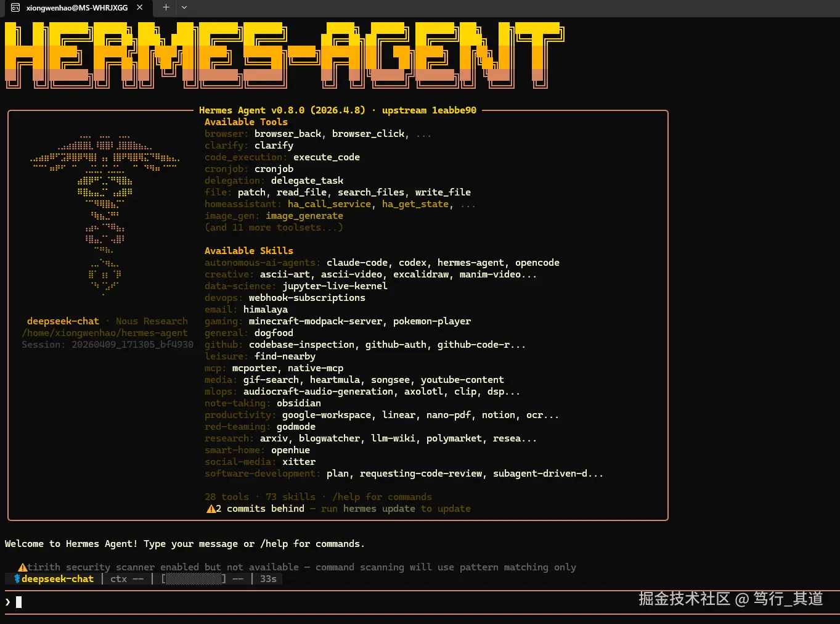The width and height of the screenshot is (840, 624).
Task: Click 'youtube-content' in the media row
Action: tap(462, 380)
